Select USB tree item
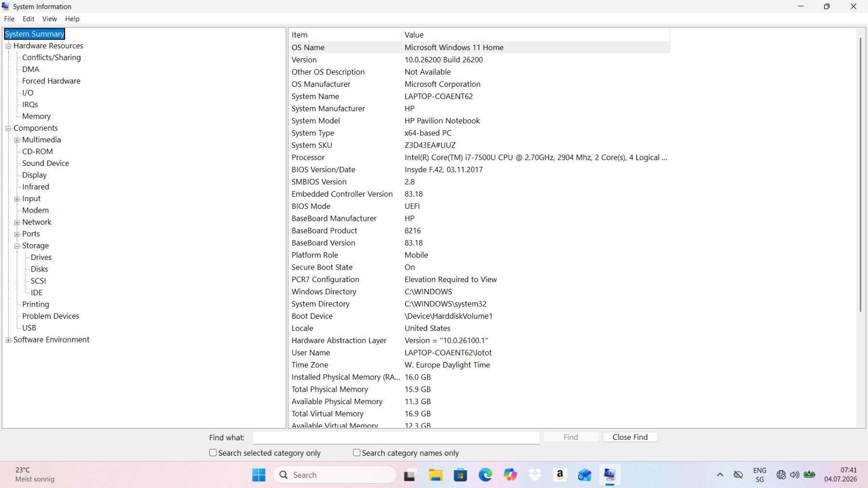The width and height of the screenshot is (868, 488). 29,328
